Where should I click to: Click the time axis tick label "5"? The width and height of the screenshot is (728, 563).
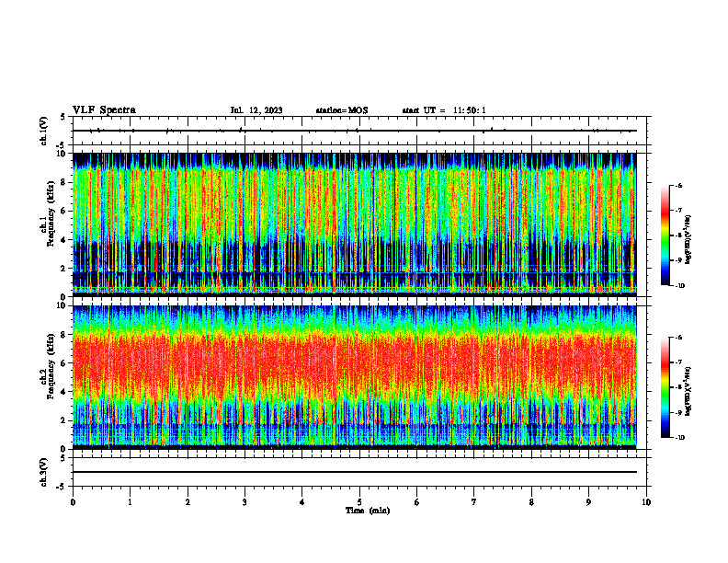(359, 502)
